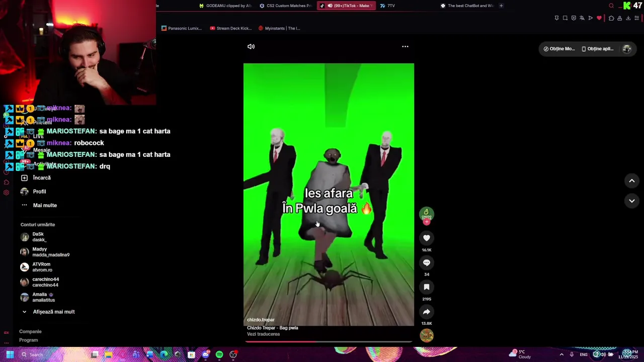This screenshot has height=362, width=644.
Task: Open followed account carechino44
Action: click(x=40, y=282)
